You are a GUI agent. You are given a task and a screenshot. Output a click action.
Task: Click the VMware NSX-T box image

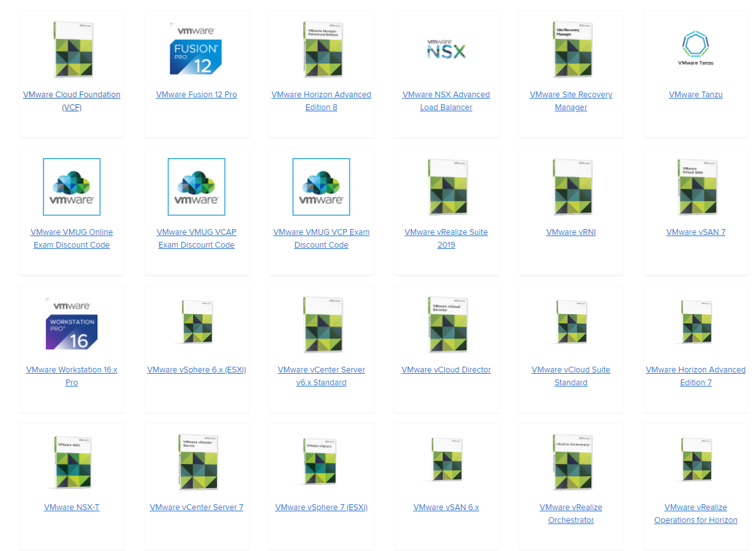pos(73,462)
